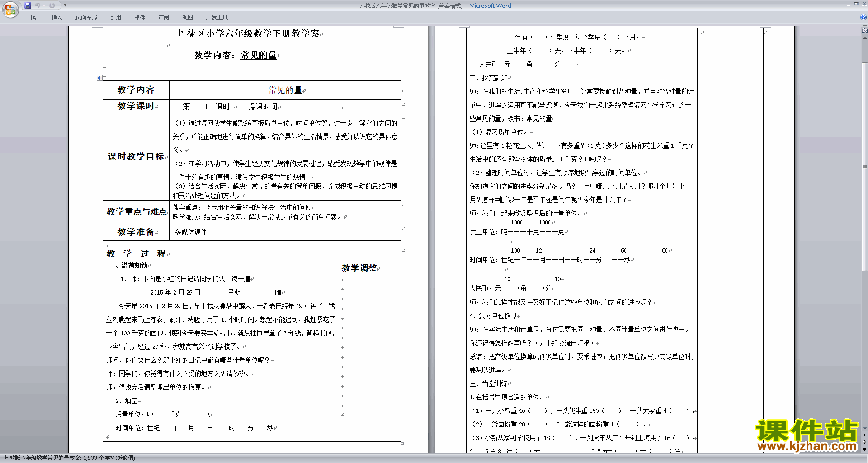Click the line （1）复习质量单位
868x463 pixels.
[x=500, y=132]
